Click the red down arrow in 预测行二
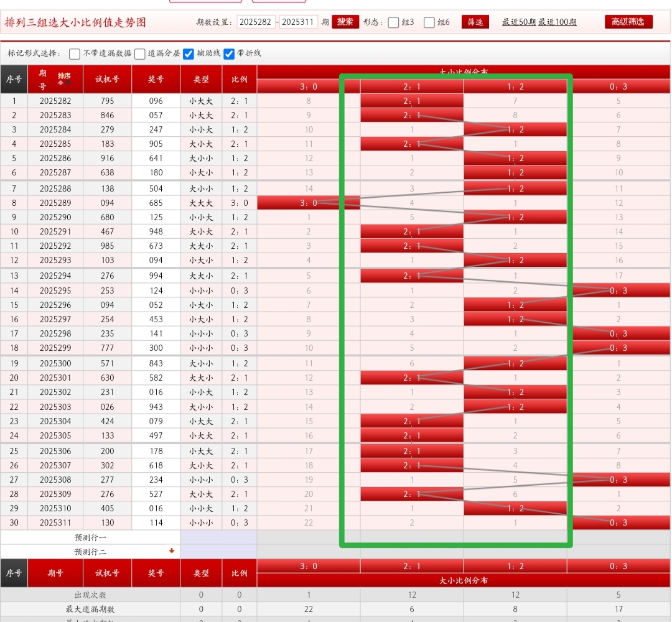The image size is (672, 622). (172, 551)
